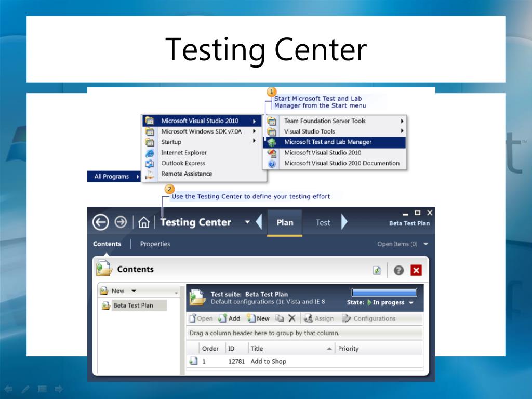Open Microsoft Visual Studio 2010 folder menu
Screen dimensions: 532x399
[202, 121]
